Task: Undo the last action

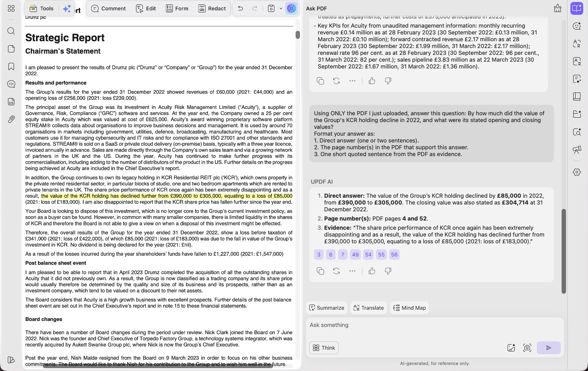Action: coord(240,8)
